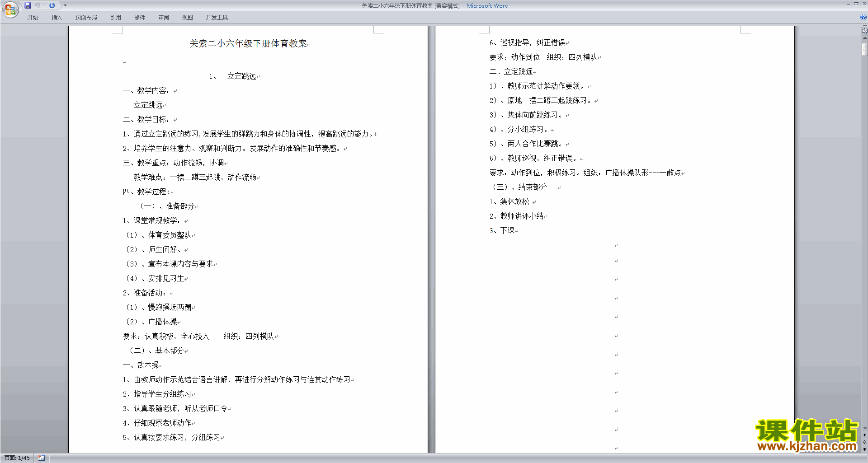The image size is (868, 463).
Task: Click the line (三)、结束部分
Action: [519, 187]
